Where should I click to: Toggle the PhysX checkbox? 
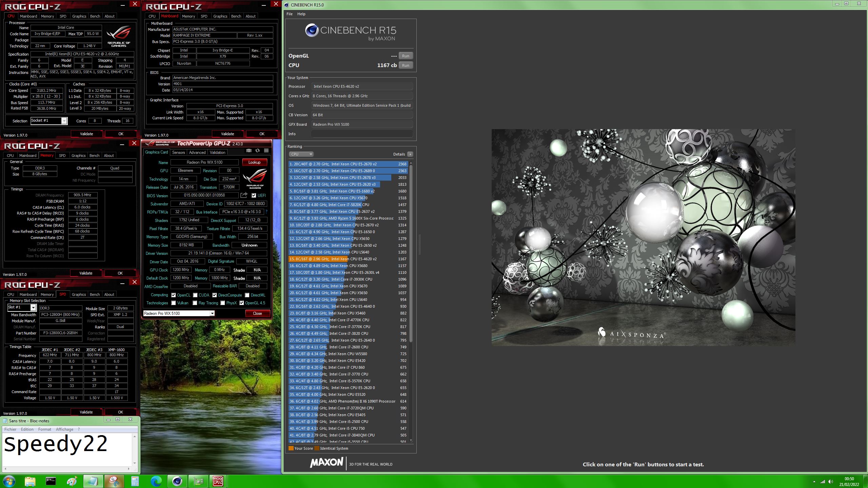[x=223, y=303]
